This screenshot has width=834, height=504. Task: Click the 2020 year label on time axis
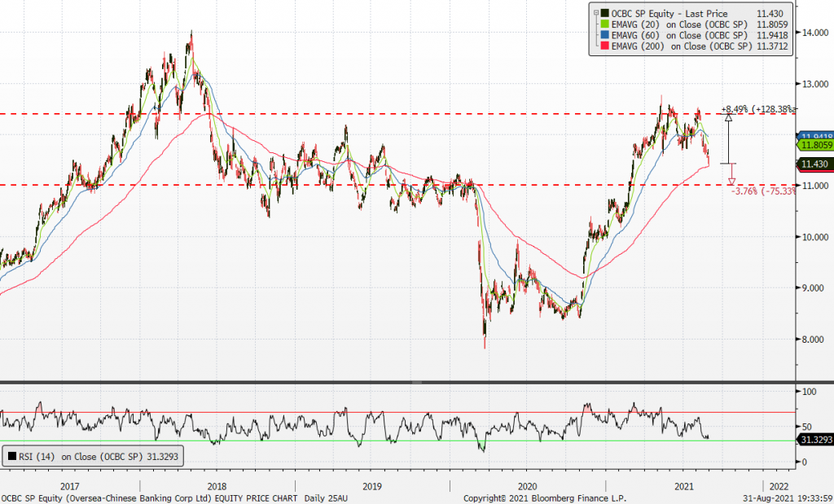[x=527, y=486]
